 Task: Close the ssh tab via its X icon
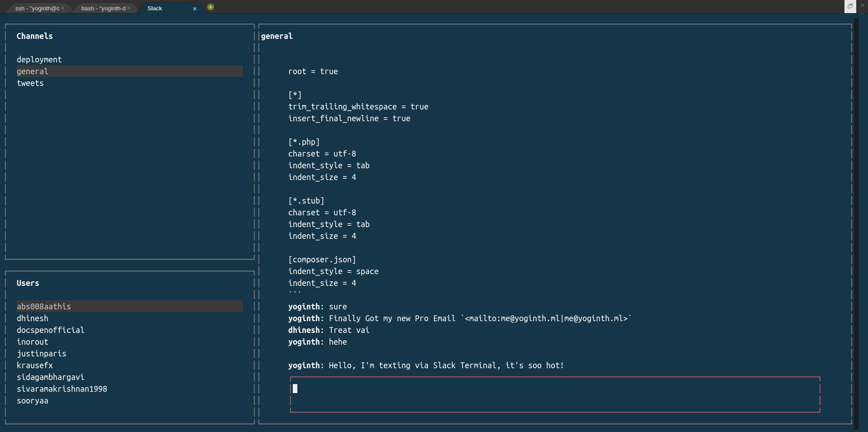pyautogui.click(x=62, y=8)
